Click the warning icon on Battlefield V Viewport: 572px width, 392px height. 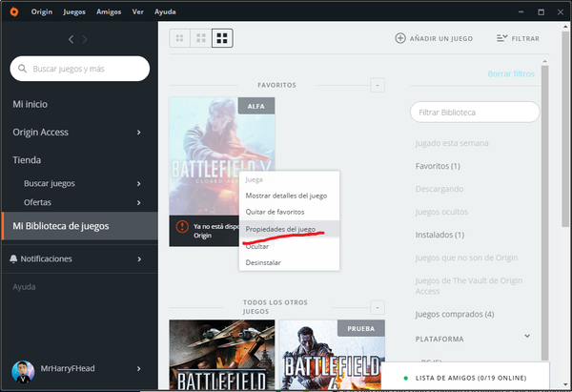pos(182,226)
